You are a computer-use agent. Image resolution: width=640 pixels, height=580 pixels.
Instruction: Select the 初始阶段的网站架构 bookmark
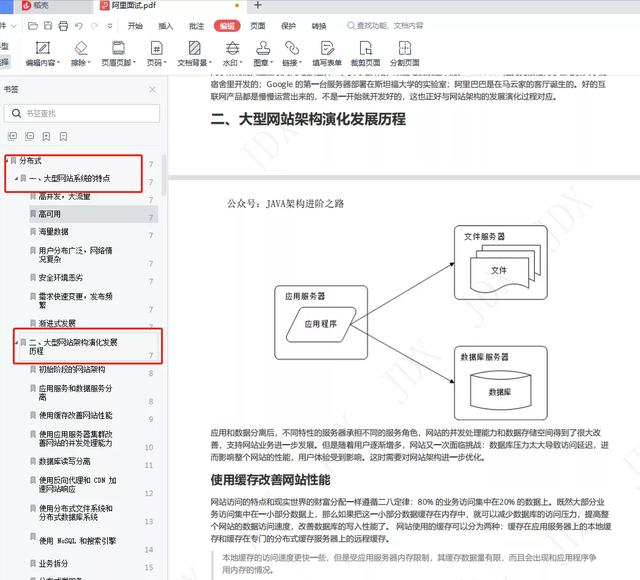coord(72,369)
